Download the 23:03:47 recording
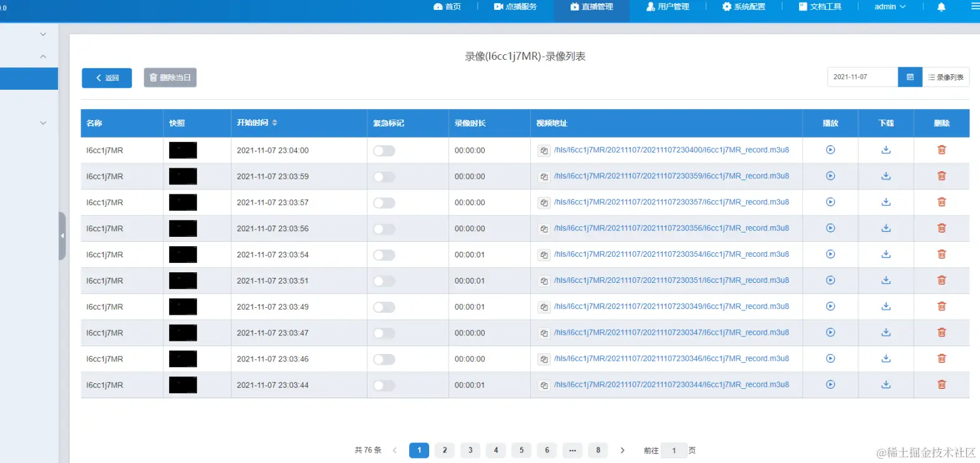Image resolution: width=980 pixels, height=463 pixels. click(x=886, y=333)
